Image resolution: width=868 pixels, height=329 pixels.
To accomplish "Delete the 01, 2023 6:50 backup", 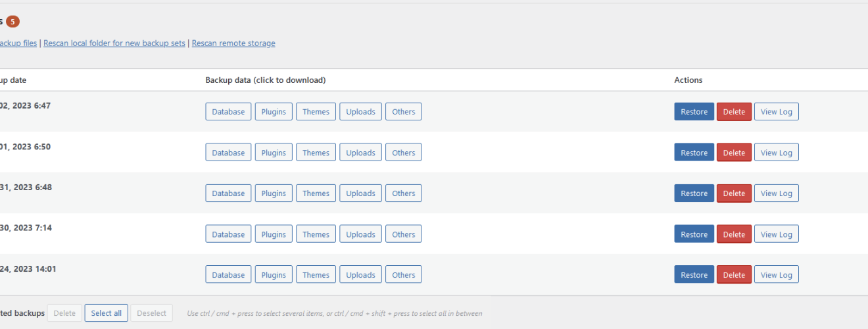I will point(734,153).
